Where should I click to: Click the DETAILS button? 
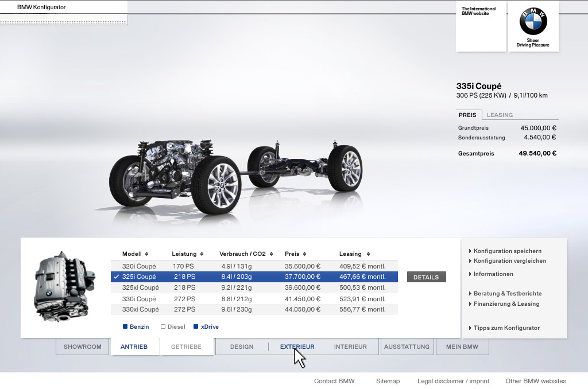point(427,277)
